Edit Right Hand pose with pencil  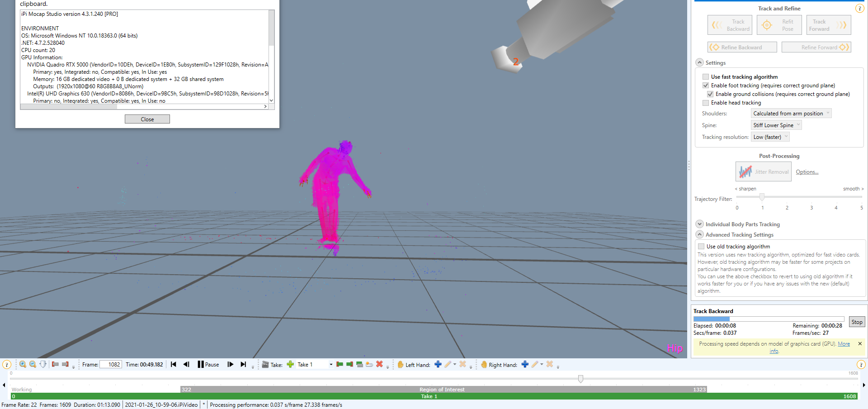point(535,364)
